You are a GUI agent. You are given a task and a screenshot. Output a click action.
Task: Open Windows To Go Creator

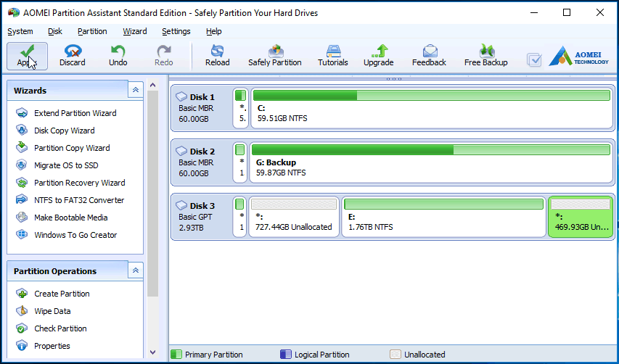click(67, 235)
